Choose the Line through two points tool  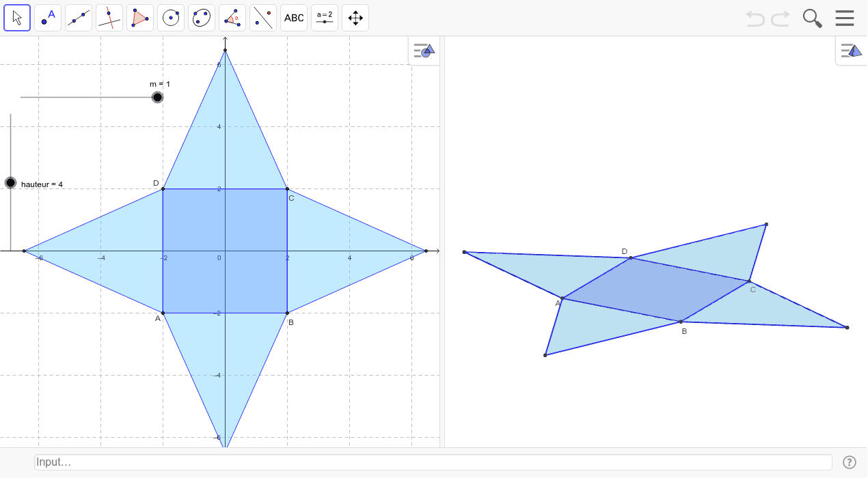pos(79,18)
